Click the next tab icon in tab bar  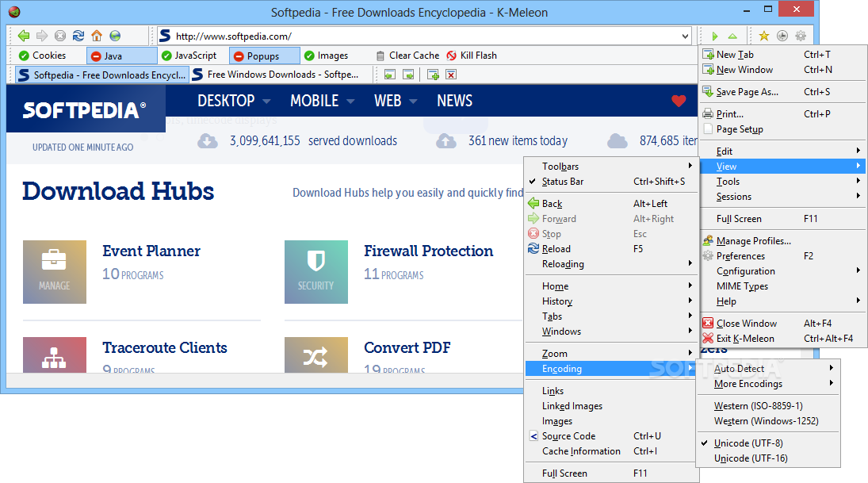point(408,75)
